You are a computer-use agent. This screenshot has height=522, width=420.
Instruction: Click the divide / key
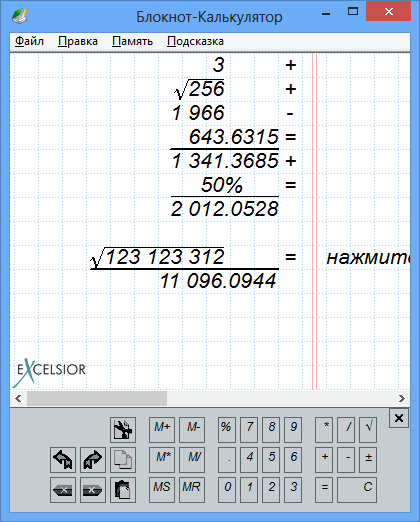point(346,430)
